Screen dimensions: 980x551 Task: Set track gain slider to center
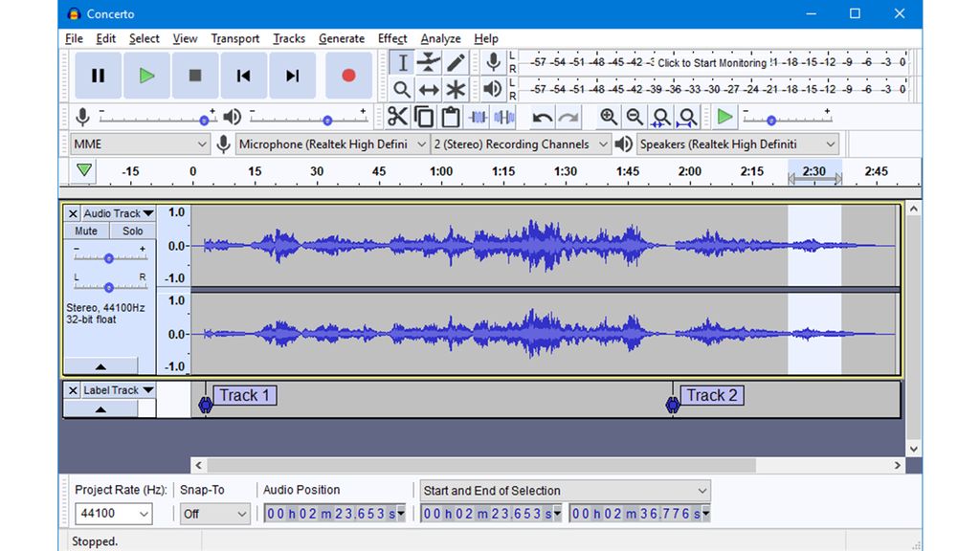tap(108, 258)
